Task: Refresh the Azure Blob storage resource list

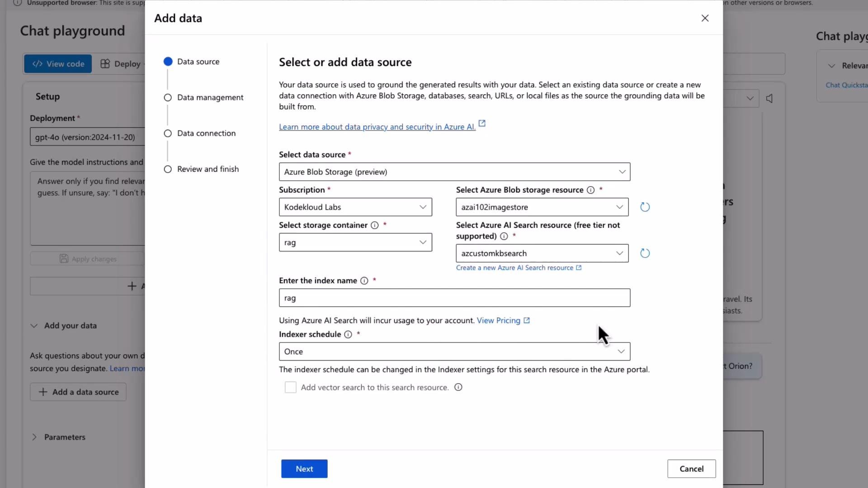Action: (x=645, y=207)
